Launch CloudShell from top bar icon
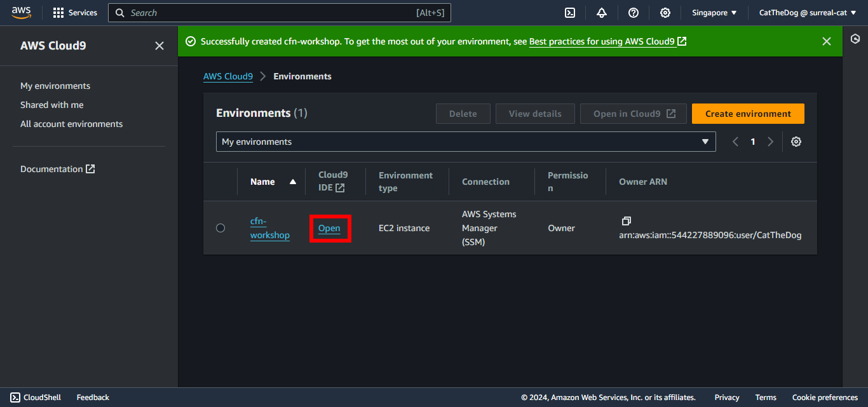 pyautogui.click(x=570, y=13)
